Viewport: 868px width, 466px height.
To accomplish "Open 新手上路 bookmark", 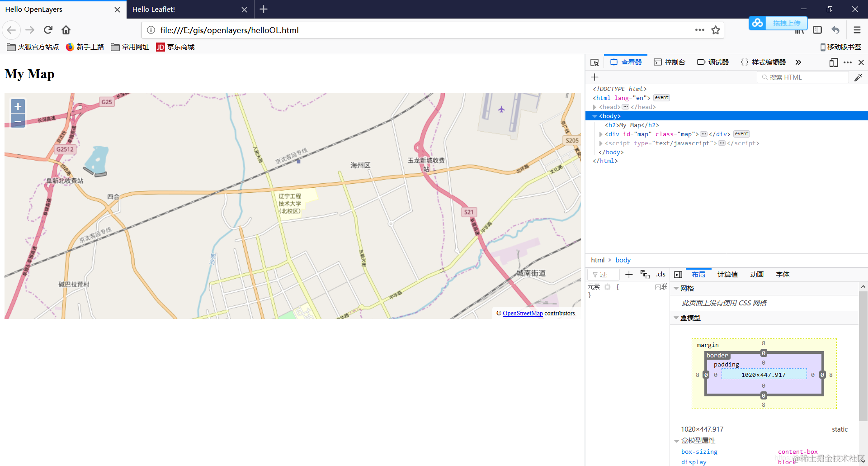I will 85,47.
